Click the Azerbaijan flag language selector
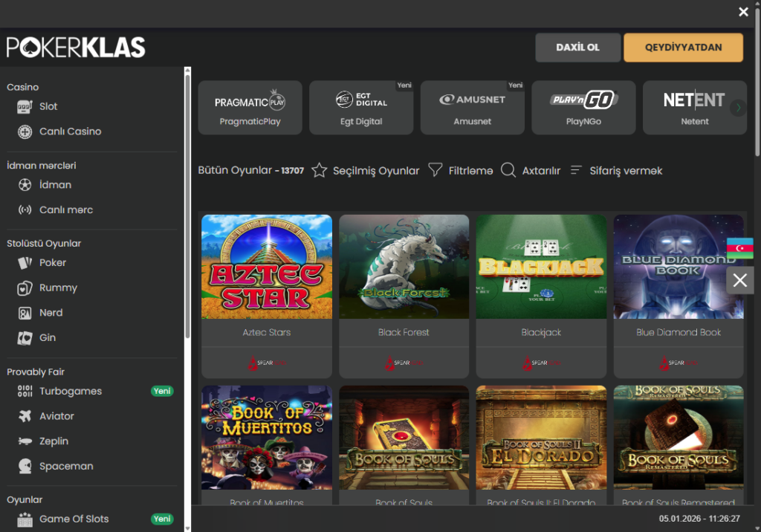This screenshot has width=761, height=532. click(x=739, y=248)
